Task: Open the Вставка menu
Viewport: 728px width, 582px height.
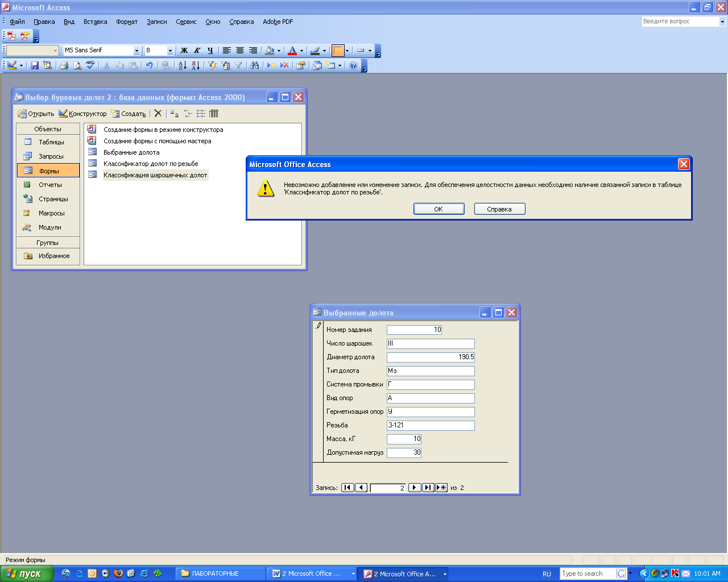Action: click(95, 22)
